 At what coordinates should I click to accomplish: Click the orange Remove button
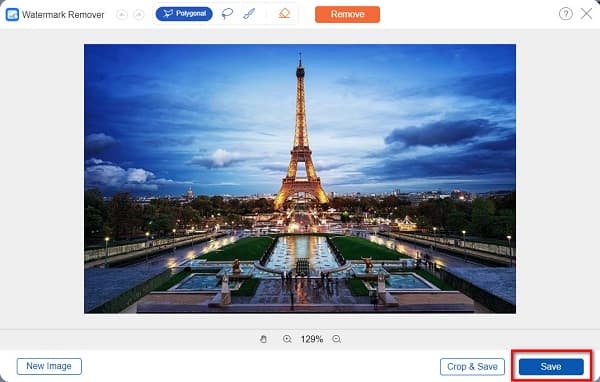[347, 14]
